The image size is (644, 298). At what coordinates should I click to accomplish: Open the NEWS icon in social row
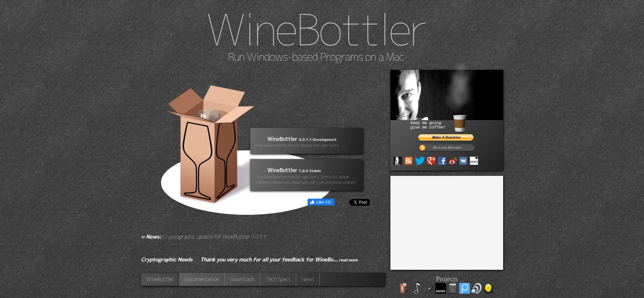474,161
